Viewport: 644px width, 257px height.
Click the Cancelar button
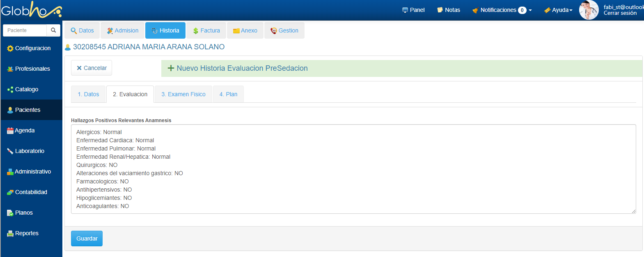92,68
